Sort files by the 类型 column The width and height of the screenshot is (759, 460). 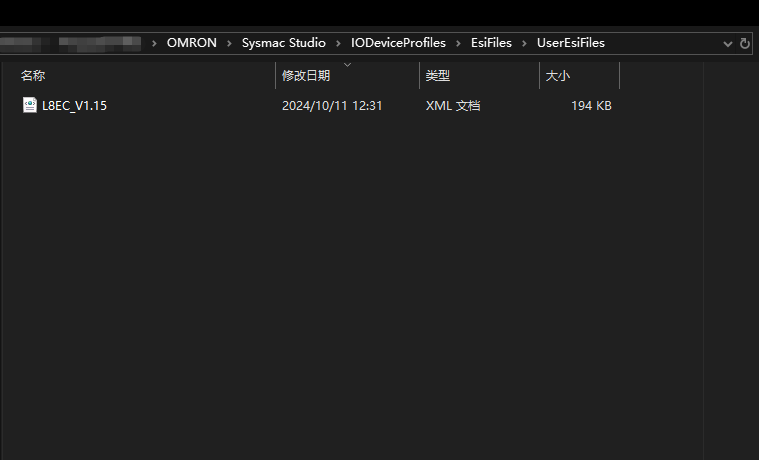click(x=438, y=76)
